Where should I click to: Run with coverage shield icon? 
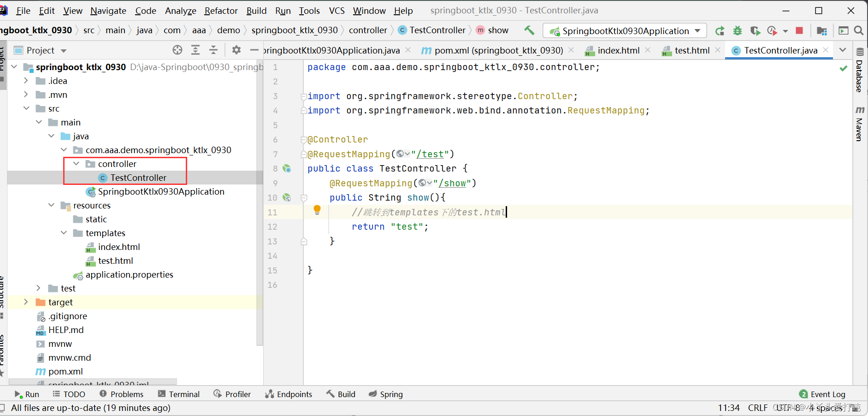(755, 30)
